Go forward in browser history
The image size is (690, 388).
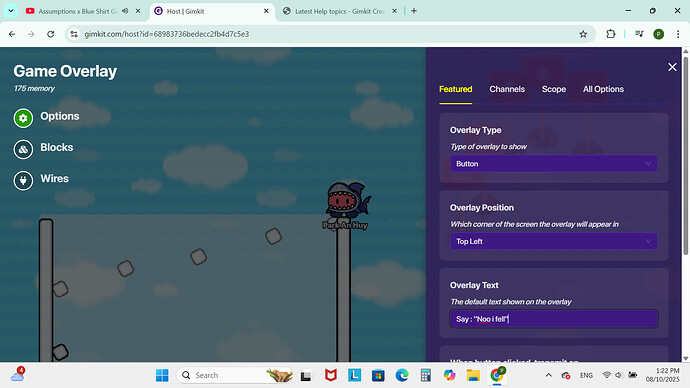point(31,34)
